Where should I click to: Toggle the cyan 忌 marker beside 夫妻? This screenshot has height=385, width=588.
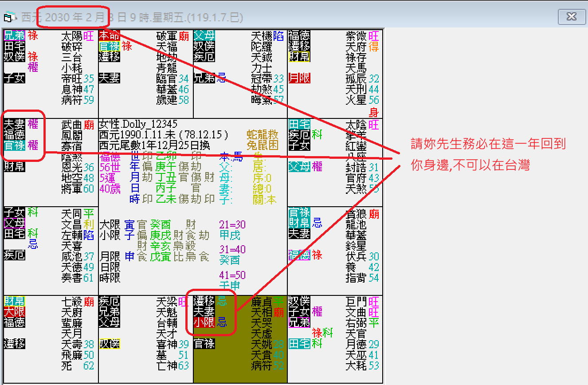tap(222, 301)
